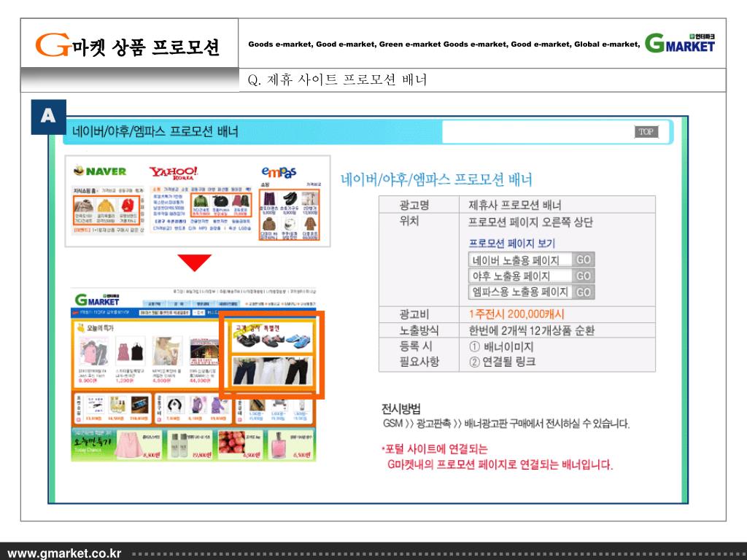747x560 pixels.
Task: Click the light-blue 네이버/야후/엠파스 프로모션 배너 header title
Action: 155,131
